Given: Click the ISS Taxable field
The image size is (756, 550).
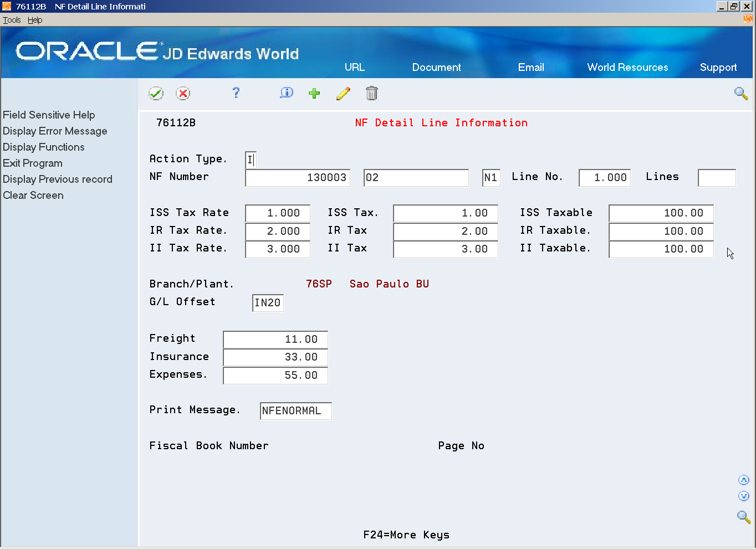Looking at the screenshot, I should pyautogui.click(x=661, y=213).
